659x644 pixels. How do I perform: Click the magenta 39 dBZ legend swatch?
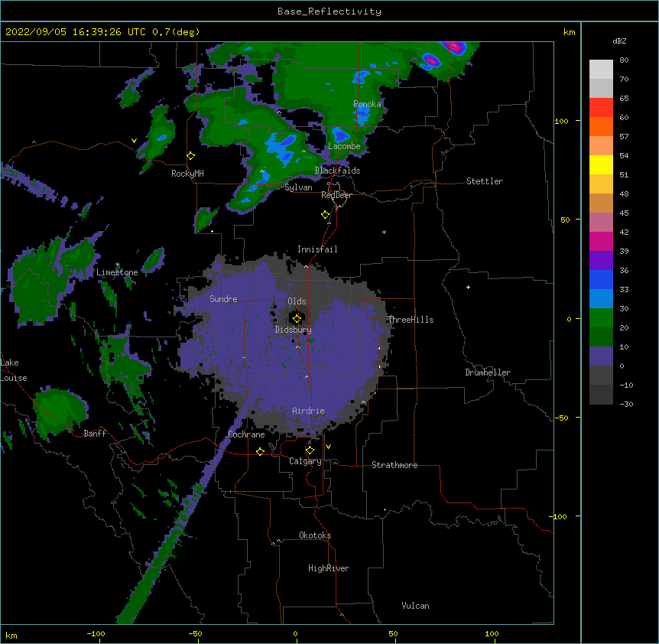(x=601, y=241)
